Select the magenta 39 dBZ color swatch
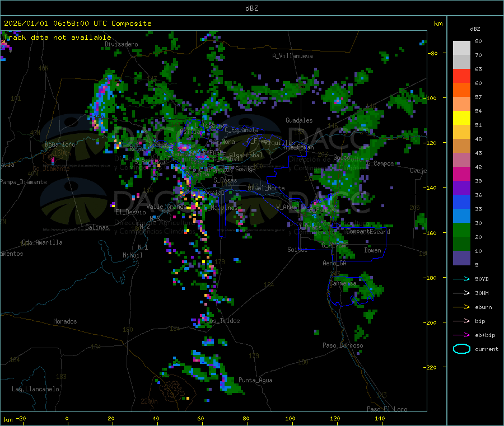Viewport: 504px width, 426px height. coord(461,174)
